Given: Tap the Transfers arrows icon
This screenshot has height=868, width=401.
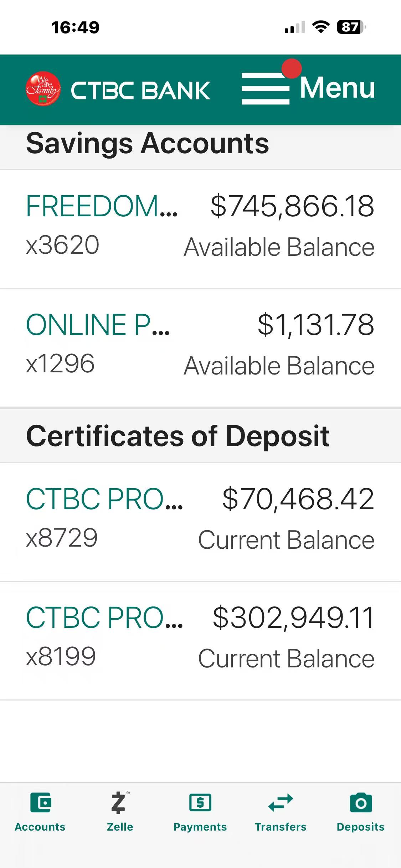Looking at the screenshot, I should [x=281, y=802].
